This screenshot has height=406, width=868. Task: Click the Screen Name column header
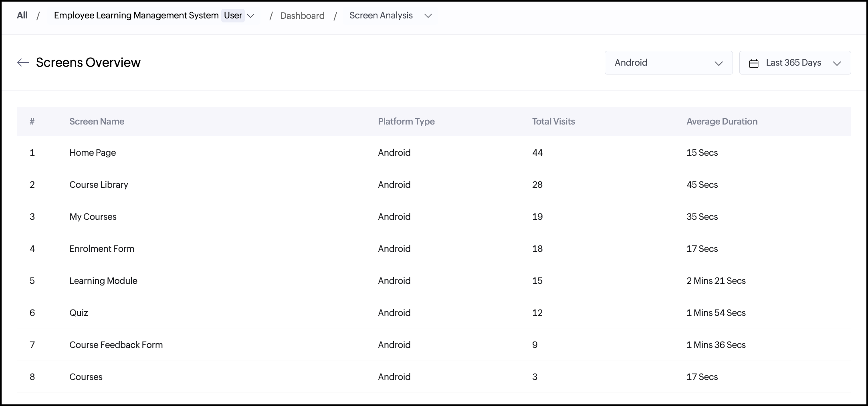[x=97, y=121]
